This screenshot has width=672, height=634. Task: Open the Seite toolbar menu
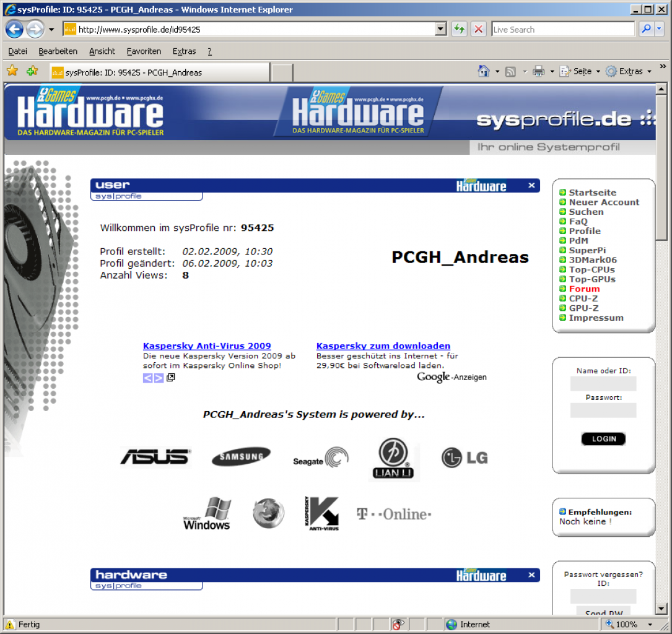coord(580,71)
